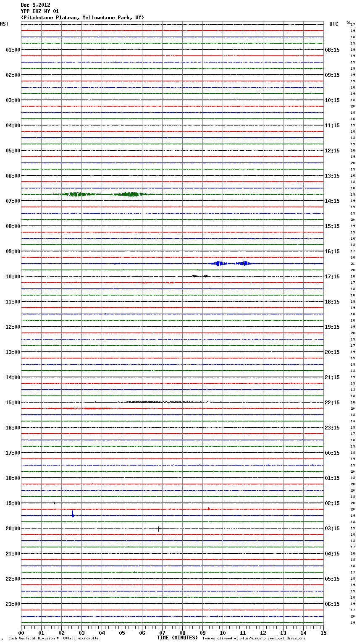Select the 19:00 MST hour label

coord(13,503)
